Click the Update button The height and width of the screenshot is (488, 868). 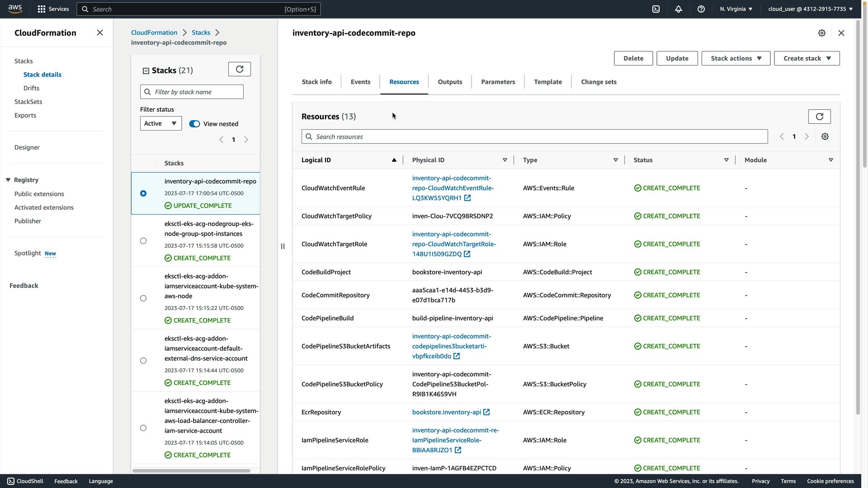point(677,58)
